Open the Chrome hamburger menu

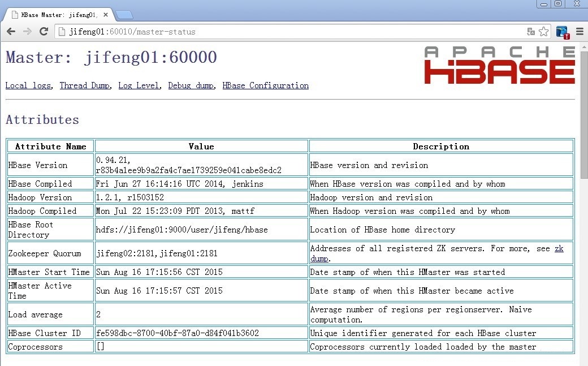point(579,32)
